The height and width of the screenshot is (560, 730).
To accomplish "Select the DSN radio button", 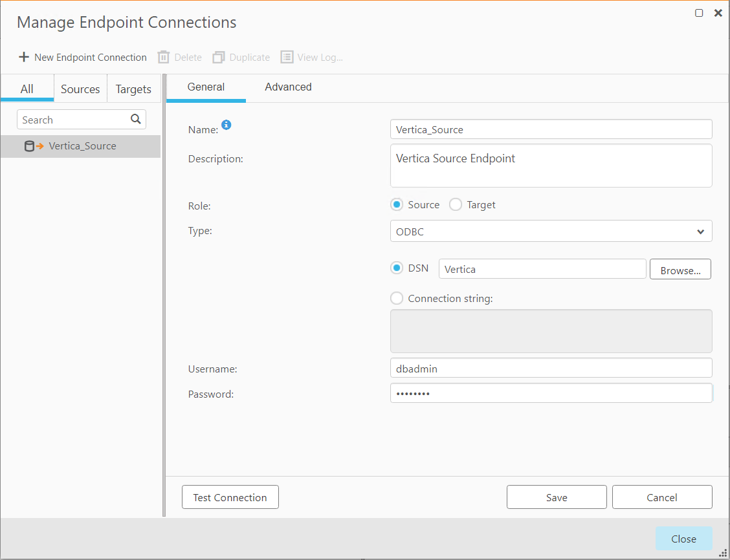I will 397,267.
